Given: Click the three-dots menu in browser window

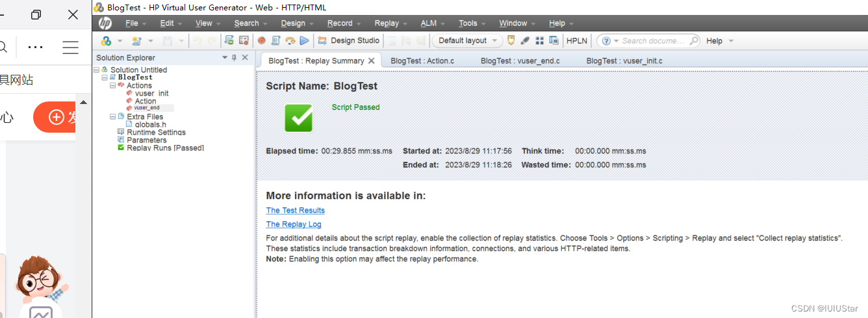Looking at the screenshot, I should pos(36,47).
